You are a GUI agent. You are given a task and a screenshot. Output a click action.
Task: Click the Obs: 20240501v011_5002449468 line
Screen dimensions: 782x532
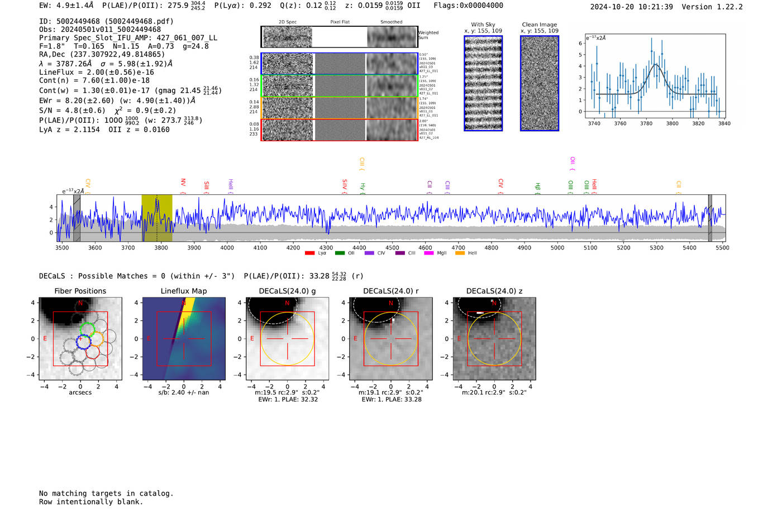pos(100,30)
